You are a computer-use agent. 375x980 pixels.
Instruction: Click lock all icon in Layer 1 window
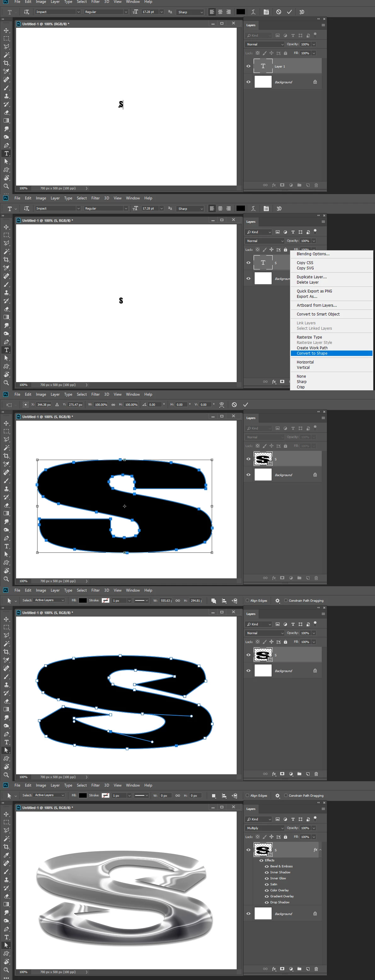[285, 53]
